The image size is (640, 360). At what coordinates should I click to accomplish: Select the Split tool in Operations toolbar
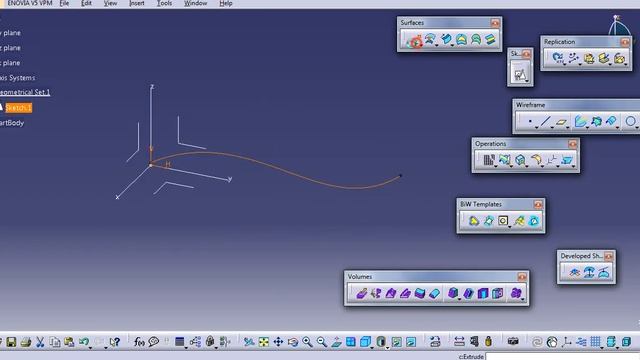504,160
